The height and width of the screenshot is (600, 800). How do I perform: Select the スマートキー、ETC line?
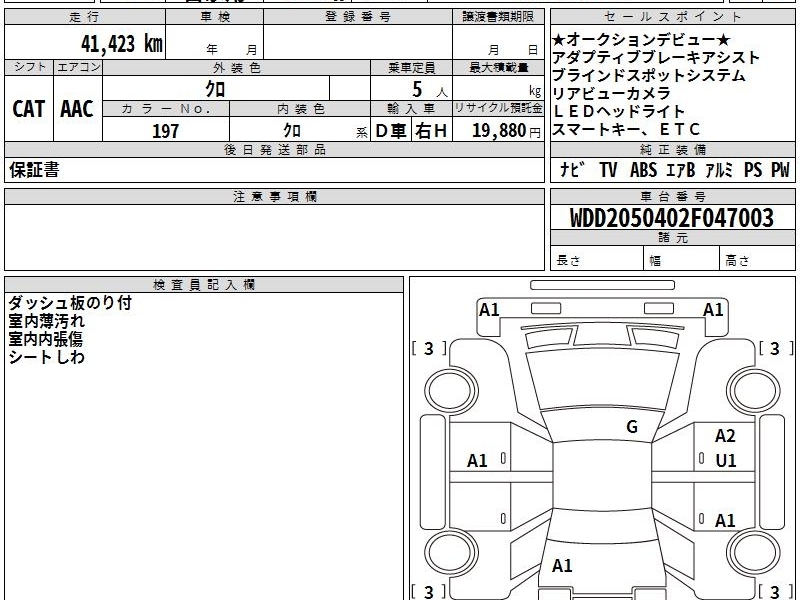tap(627, 129)
